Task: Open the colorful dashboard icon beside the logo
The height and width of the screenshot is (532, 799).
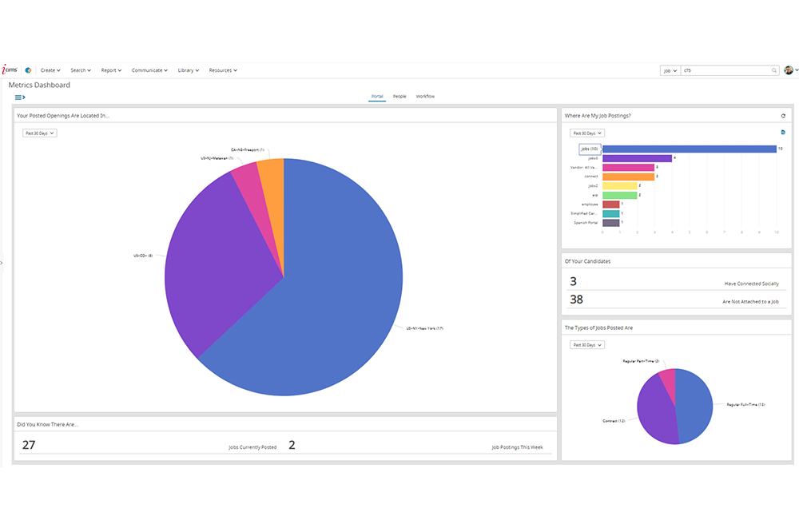Action: coord(29,70)
